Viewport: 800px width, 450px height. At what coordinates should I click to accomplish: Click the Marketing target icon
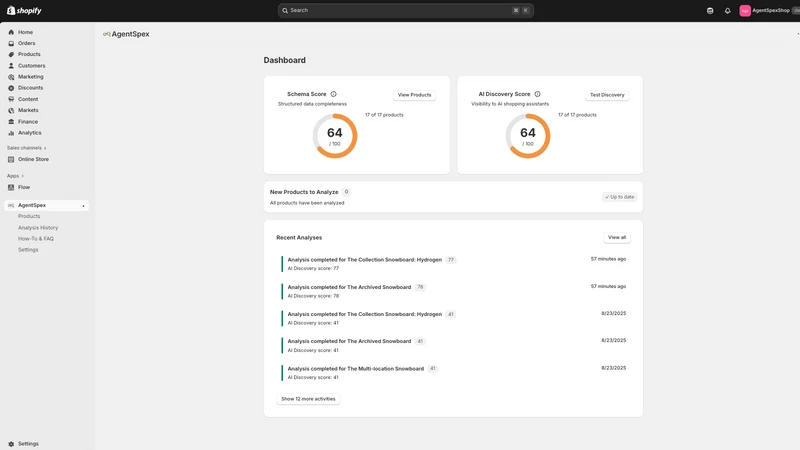pos(11,77)
